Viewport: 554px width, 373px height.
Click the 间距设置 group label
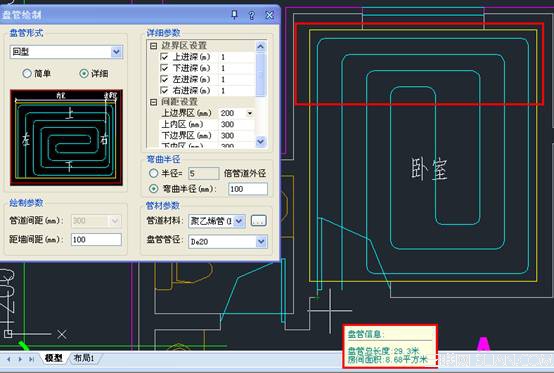(179, 102)
